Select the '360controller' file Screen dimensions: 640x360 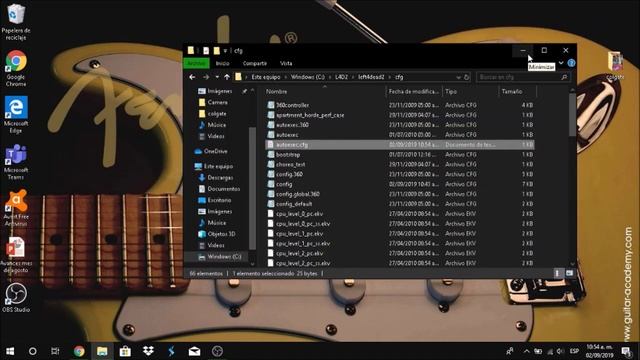tap(400, 105)
